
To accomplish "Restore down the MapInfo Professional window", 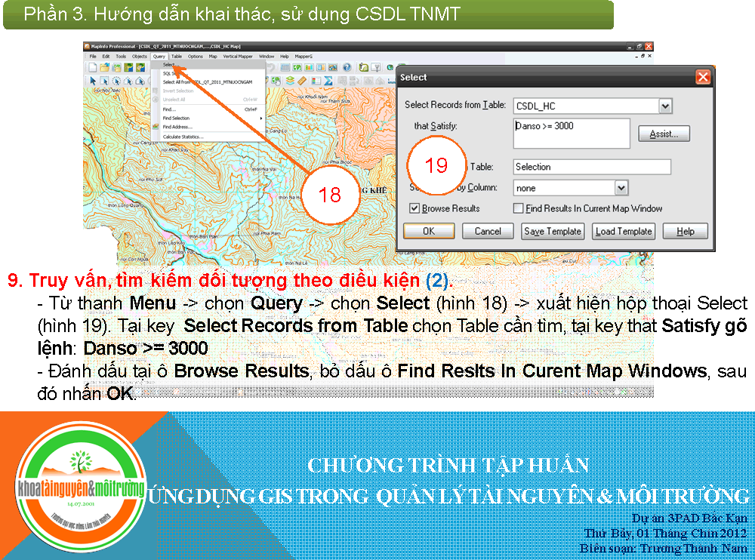I will pyautogui.click(x=639, y=46).
